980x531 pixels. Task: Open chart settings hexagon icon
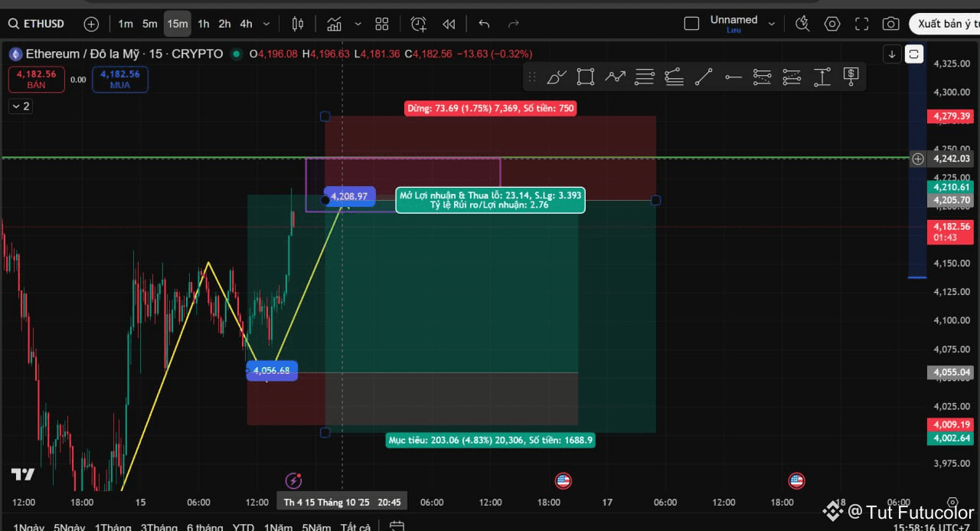[832, 24]
